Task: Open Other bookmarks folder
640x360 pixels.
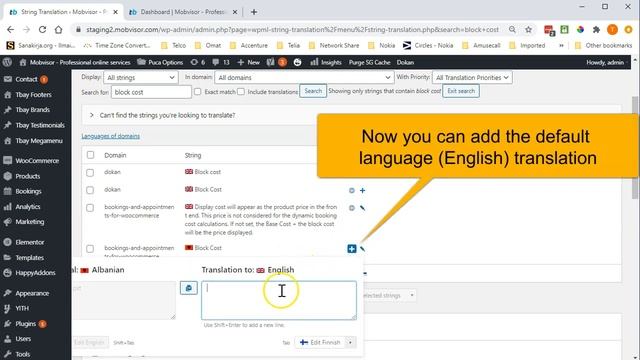Action: (603, 45)
